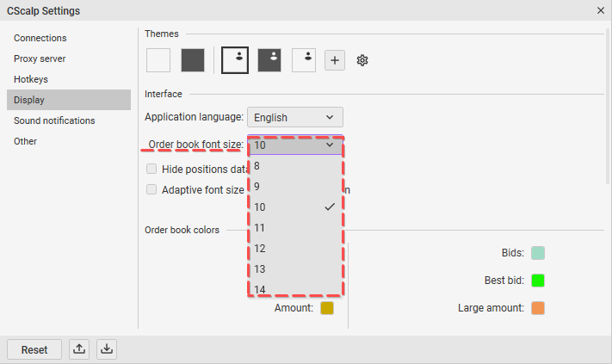Change the Best bid green swatch
This screenshot has width=612, height=364.
538,281
